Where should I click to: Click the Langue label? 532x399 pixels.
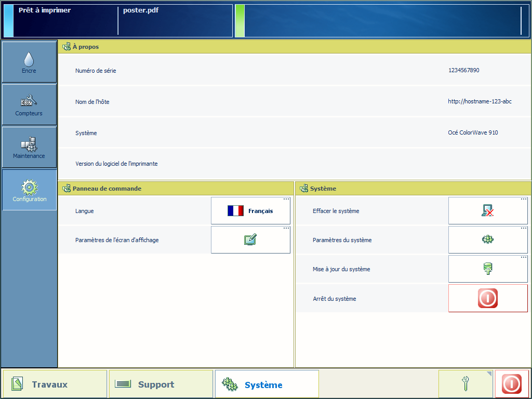85,211
